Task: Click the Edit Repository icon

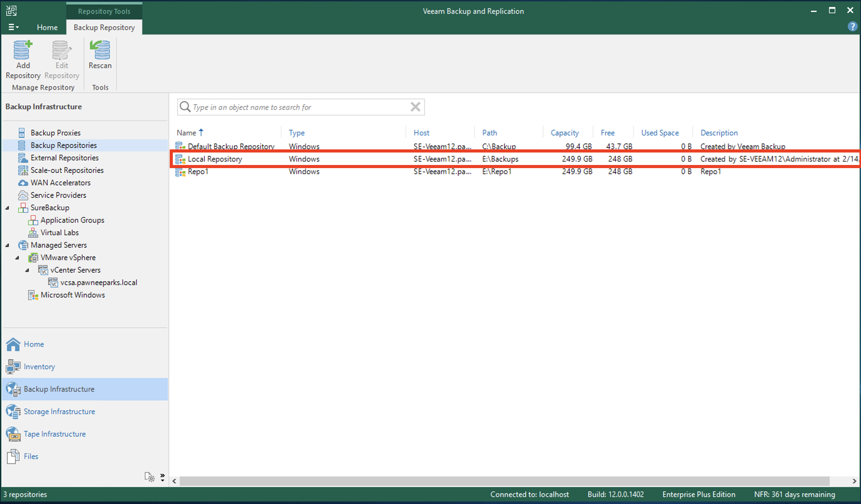Action: pyautogui.click(x=61, y=50)
